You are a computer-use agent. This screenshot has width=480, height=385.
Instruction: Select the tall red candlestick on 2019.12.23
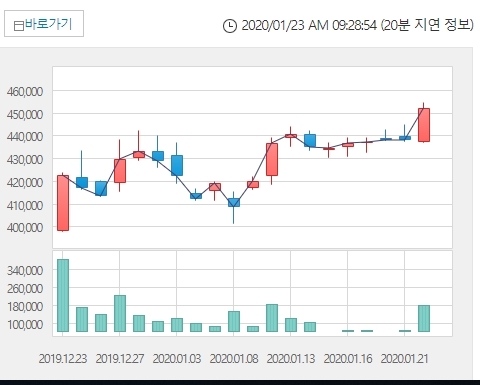63,203
